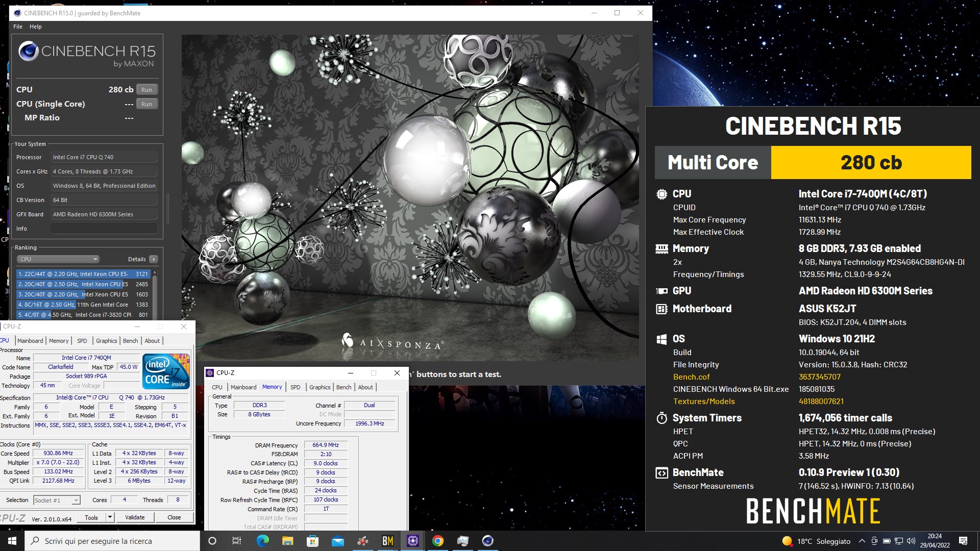Switch to CPU-Z via the purple taskbar icon
Image resolution: width=980 pixels, height=551 pixels.
(x=413, y=541)
